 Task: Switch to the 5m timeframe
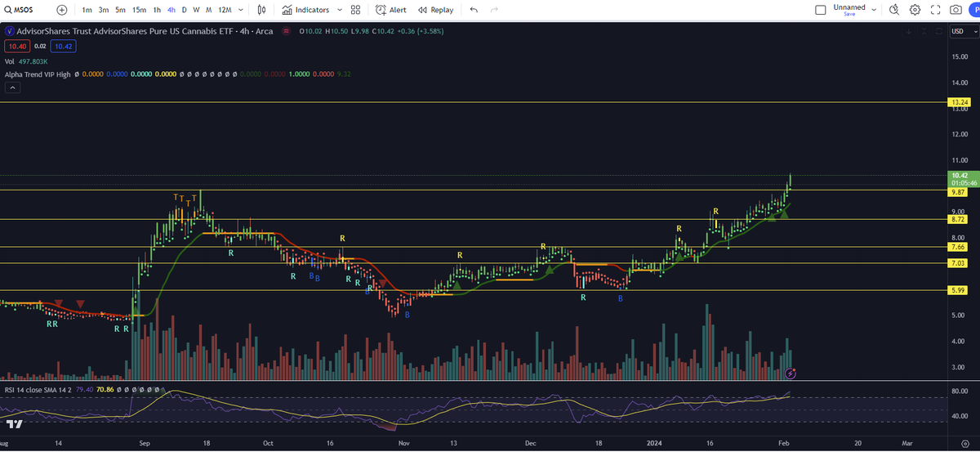(x=120, y=10)
